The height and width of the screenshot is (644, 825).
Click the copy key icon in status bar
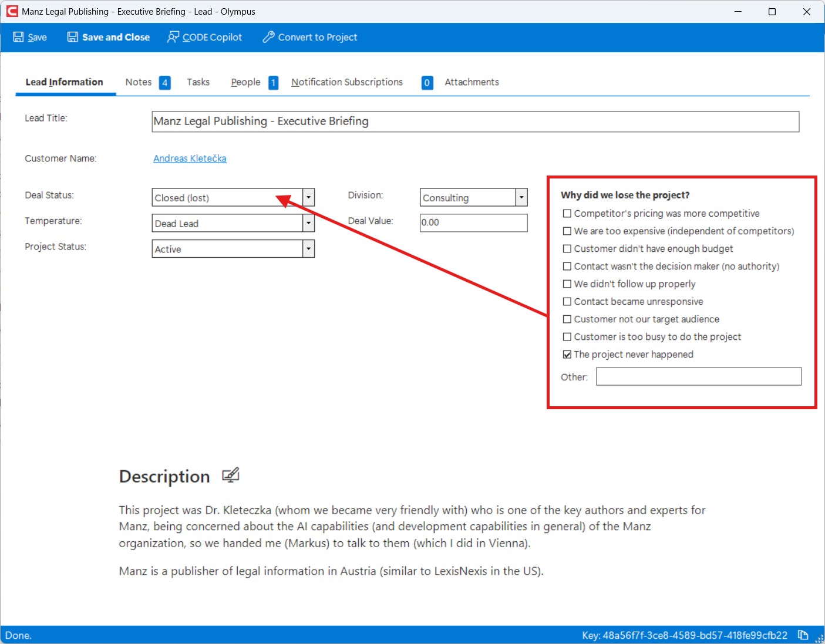point(803,635)
